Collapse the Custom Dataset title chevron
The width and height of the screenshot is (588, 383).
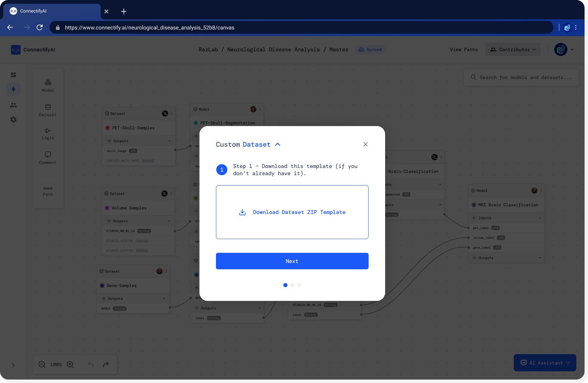coord(278,145)
